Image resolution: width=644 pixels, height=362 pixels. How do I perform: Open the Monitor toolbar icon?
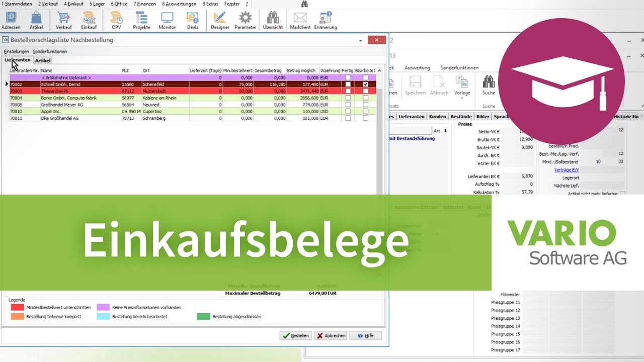[x=167, y=18]
